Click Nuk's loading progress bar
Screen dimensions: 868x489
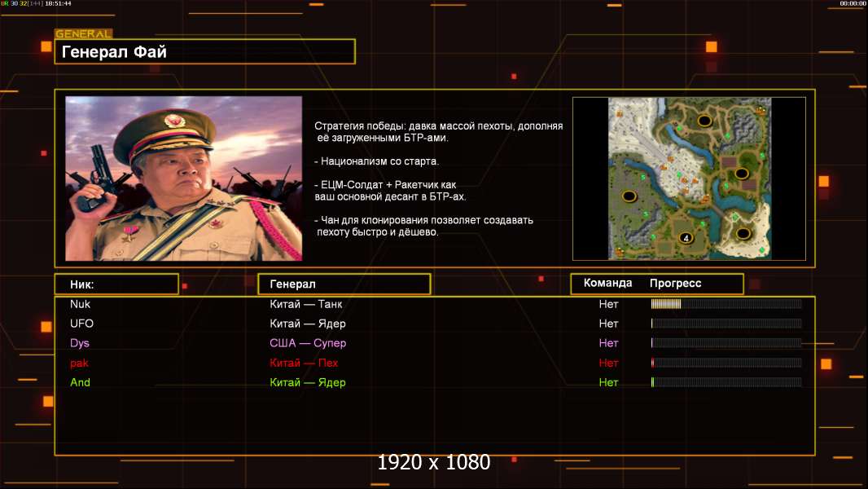point(726,304)
